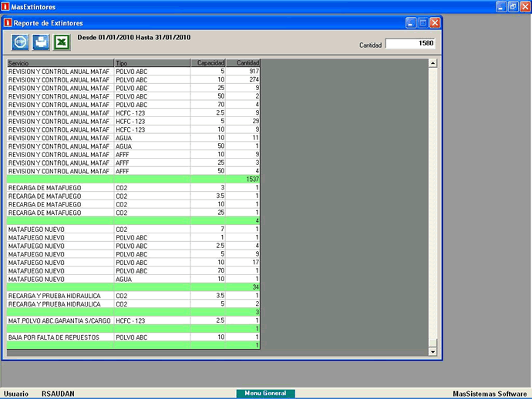Screen dimensions: 532x399
Task: Select MATAFUEGO NUEVO CO2 capacity 7 row
Action: tap(133, 230)
